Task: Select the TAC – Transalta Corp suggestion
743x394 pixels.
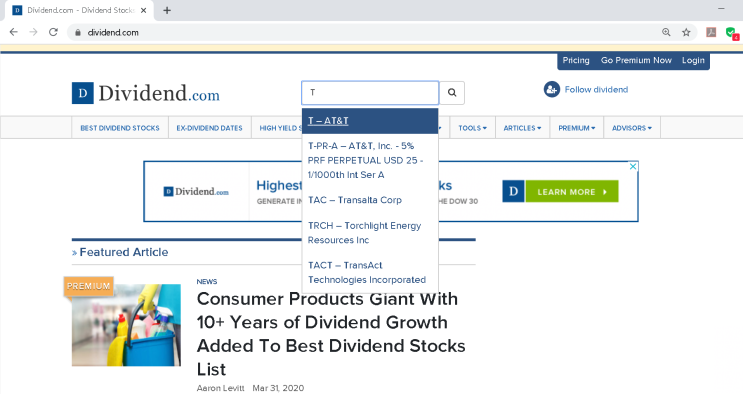Action: click(x=370, y=200)
